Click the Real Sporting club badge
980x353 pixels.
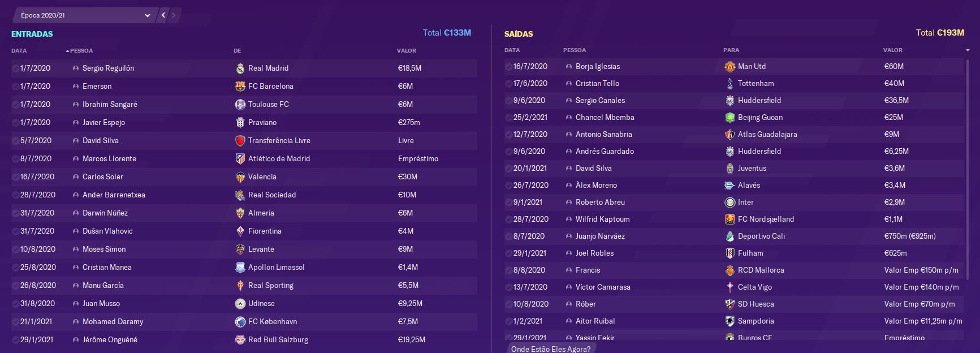tap(240, 286)
